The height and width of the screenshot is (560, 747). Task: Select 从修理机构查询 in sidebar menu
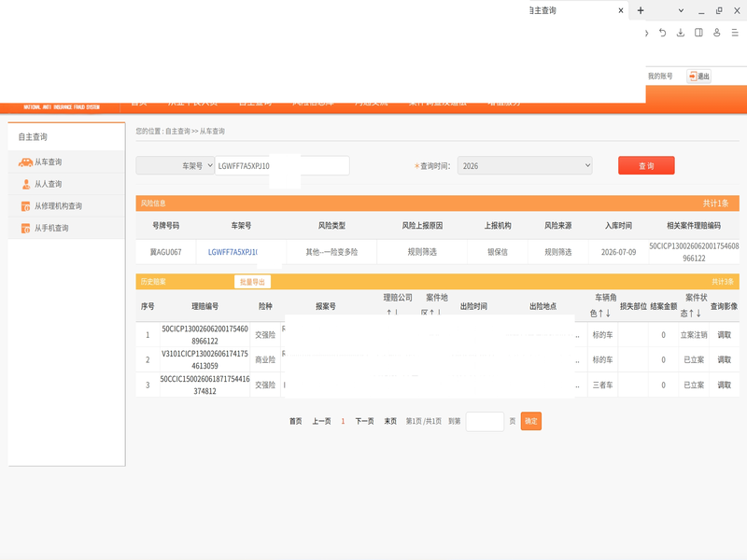coord(58,206)
